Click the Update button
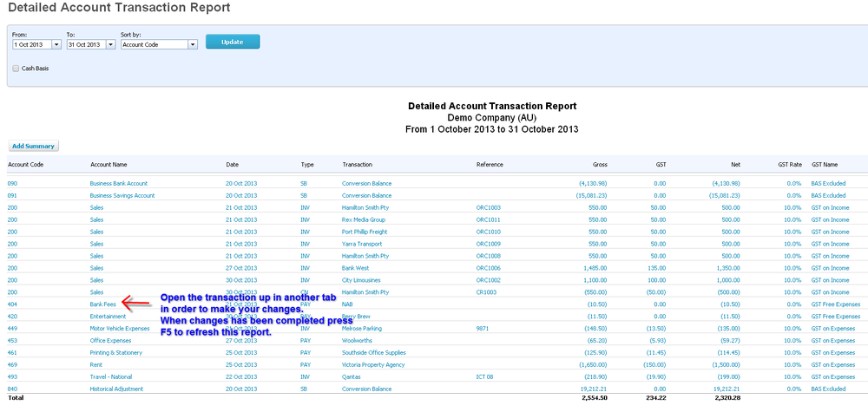The image size is (868, 412). tap(232, 42)
